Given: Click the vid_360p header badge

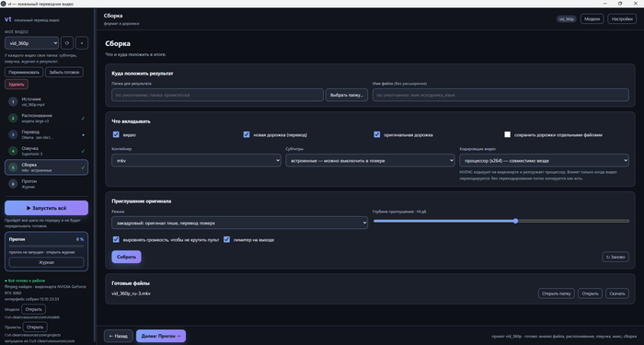Looking at the screenshot, I should click(x=567, y=19).
